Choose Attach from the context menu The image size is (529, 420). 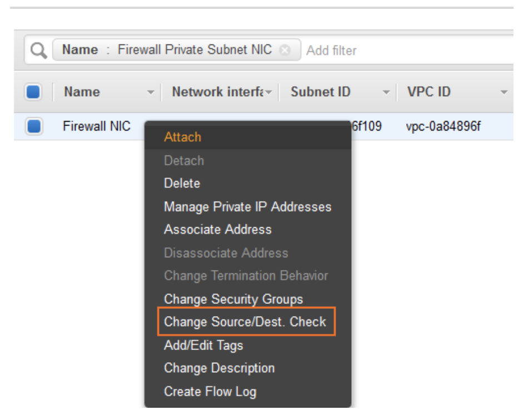click(x=183, y=137)
